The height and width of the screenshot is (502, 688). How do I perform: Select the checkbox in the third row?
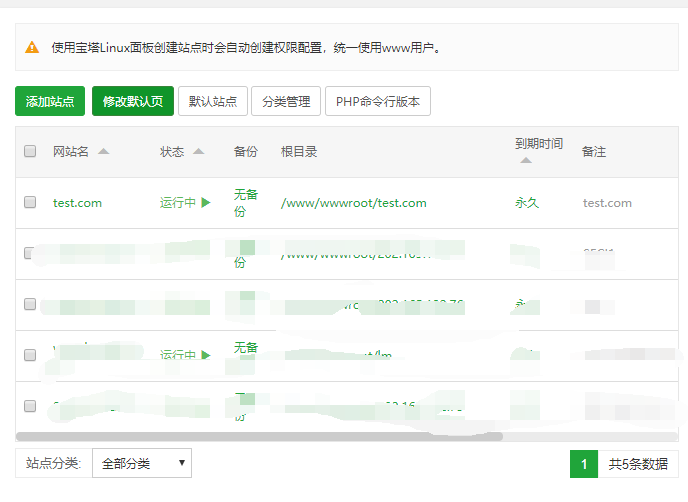[x=30, y=304]
